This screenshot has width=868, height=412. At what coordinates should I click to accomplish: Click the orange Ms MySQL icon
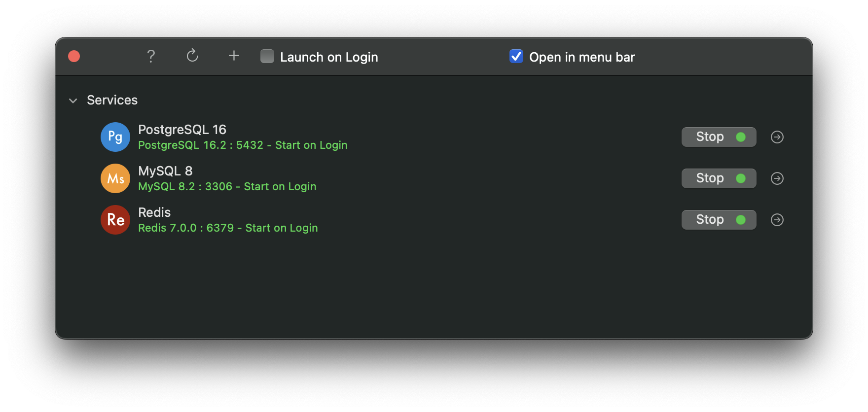tap(115, 178)
